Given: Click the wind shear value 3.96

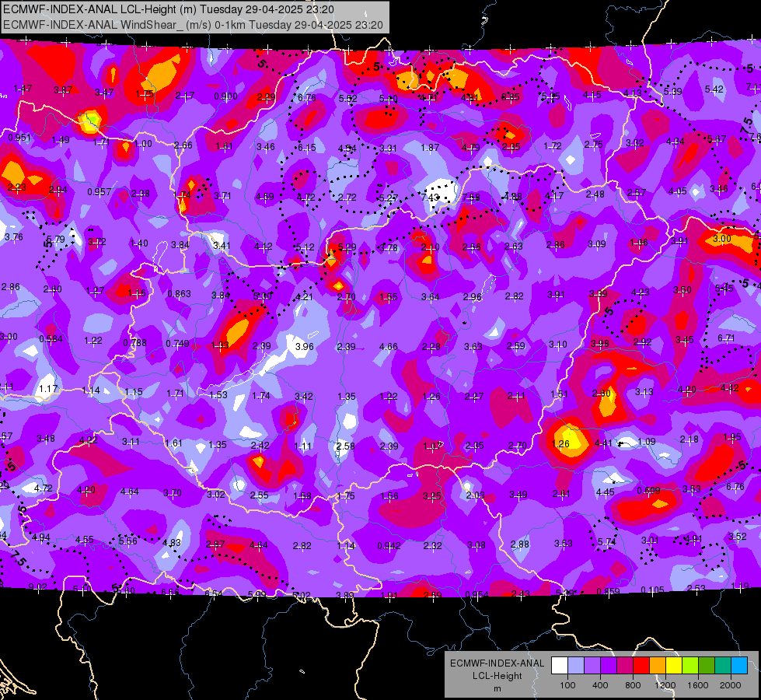Looking at the screenshot, I should (x=304, y=346).
